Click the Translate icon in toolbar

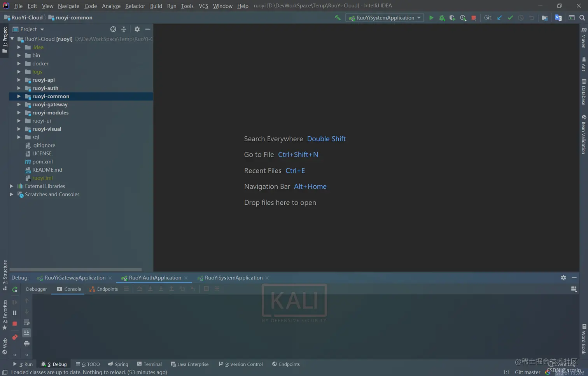558,18
